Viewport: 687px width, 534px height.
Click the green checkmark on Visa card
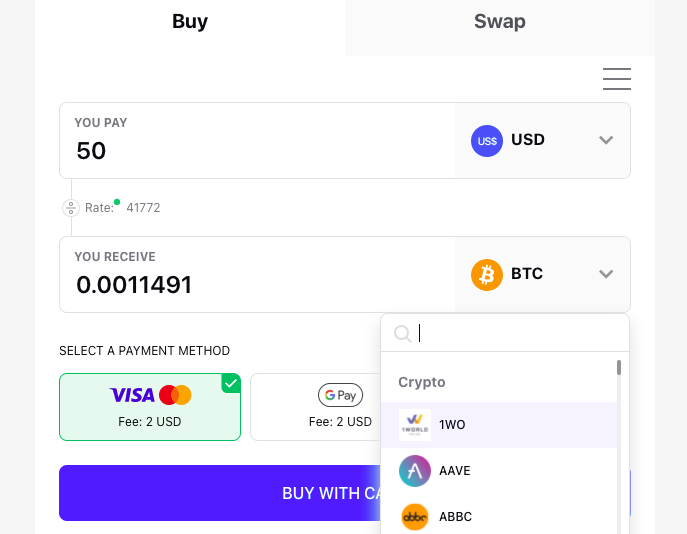[231, 383]
